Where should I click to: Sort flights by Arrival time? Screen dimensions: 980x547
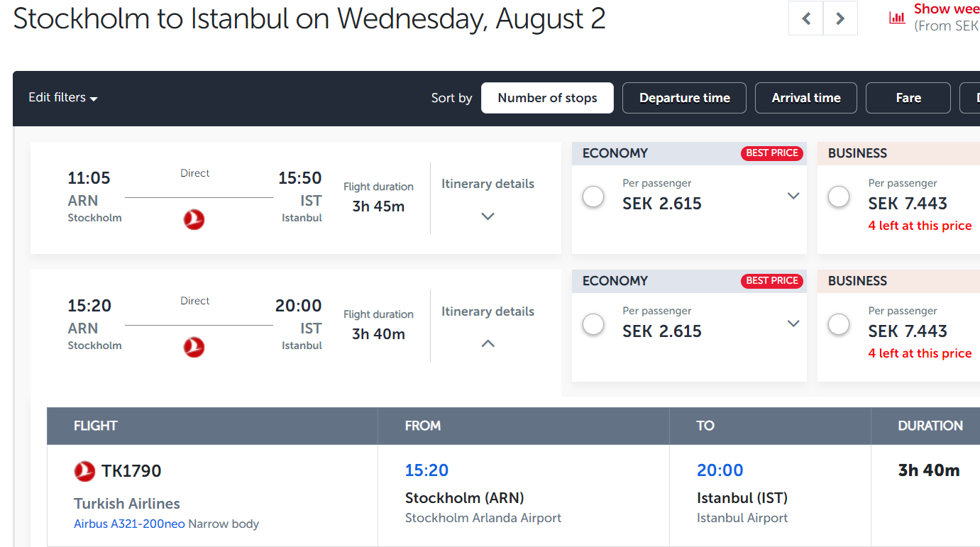(x=806, y=98)
